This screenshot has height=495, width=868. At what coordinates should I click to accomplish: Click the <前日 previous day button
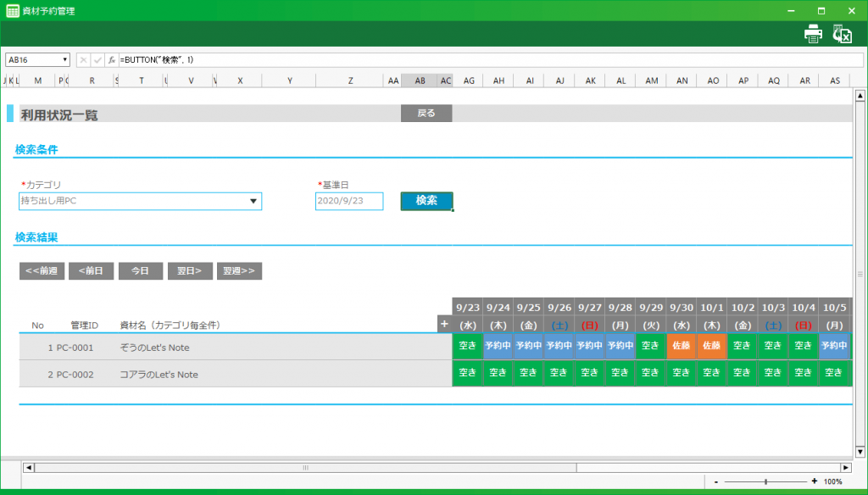click(x=91, y=270)
